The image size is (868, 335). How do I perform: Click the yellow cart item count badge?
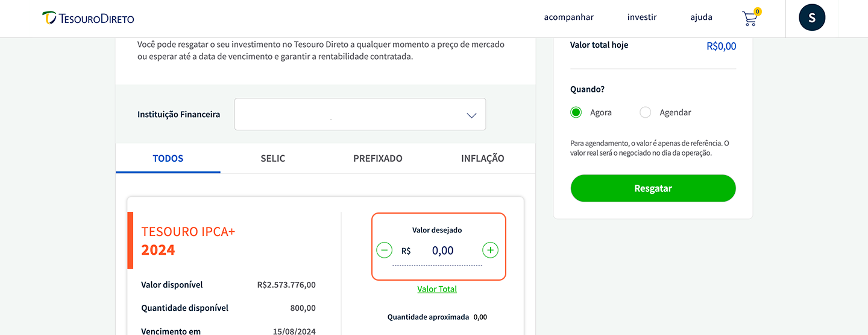pyautogui.click(x=758, y=11)
